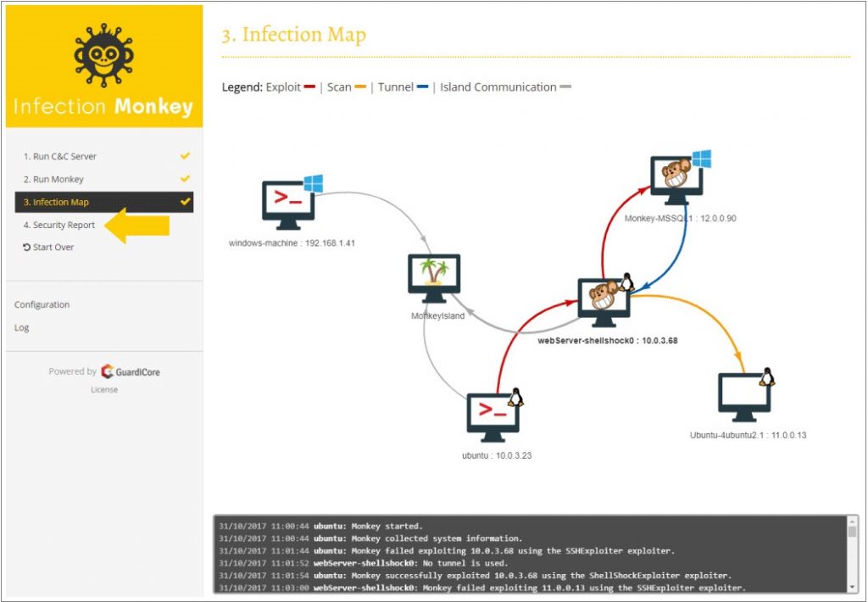
Task: Click the orange Scan legend swatch
Action: [360, 87]
